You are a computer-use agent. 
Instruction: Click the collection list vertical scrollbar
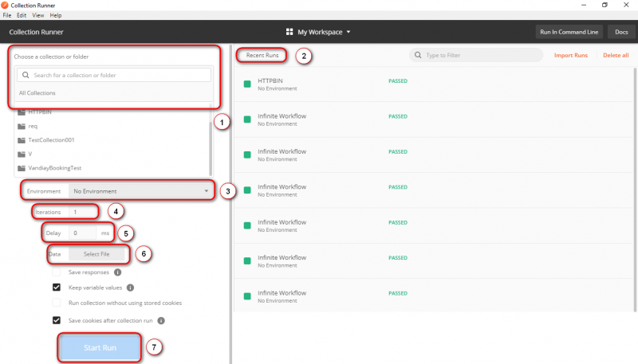coord(211,147)
